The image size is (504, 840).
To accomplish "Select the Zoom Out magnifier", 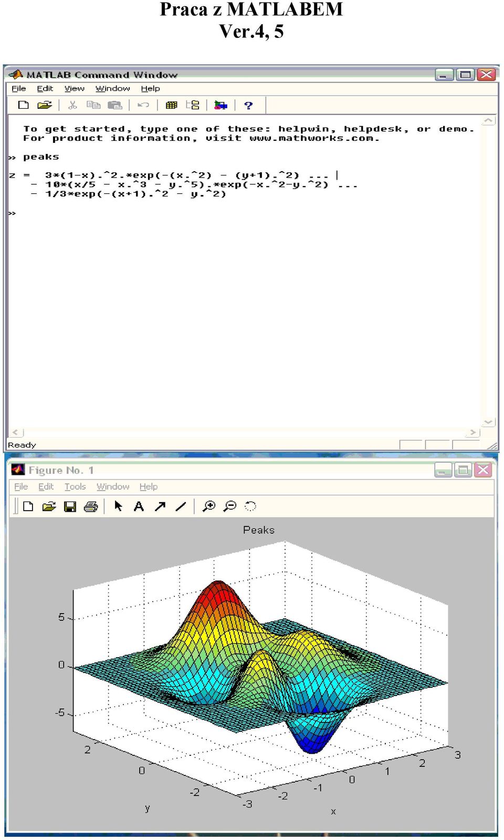I will point(230,506).
